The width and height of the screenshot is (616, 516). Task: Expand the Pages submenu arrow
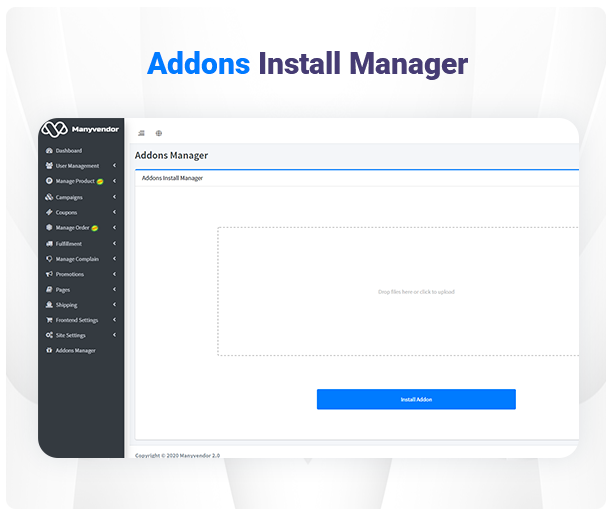pyautogui.click(x=114, y=289)
